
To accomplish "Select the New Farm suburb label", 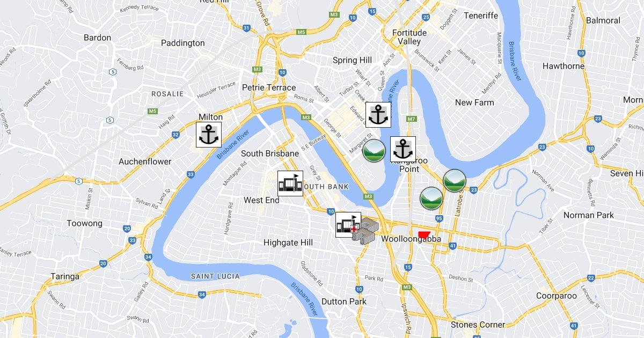I will point(474,102).
